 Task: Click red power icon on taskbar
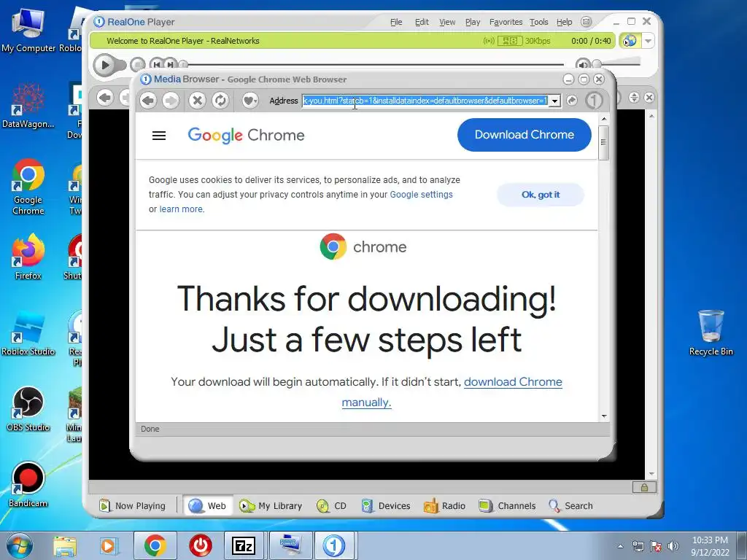201,545
